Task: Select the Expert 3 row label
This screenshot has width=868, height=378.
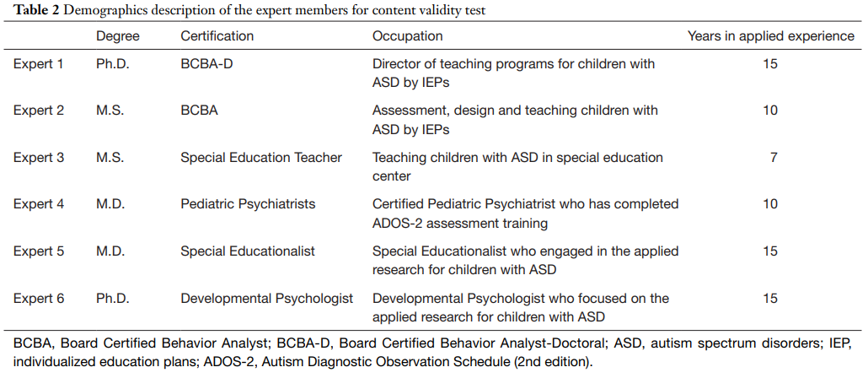Action: click(x=39, y=158)
